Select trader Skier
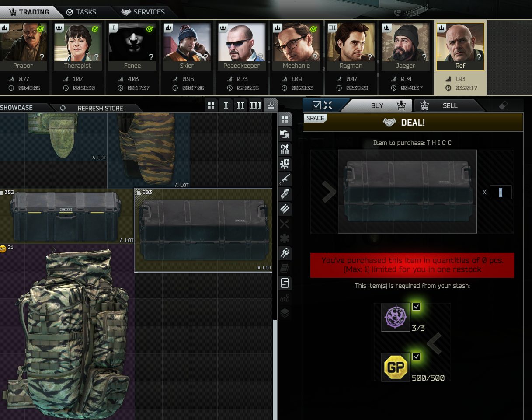This screenshot has width=532, height=420. 187,47
